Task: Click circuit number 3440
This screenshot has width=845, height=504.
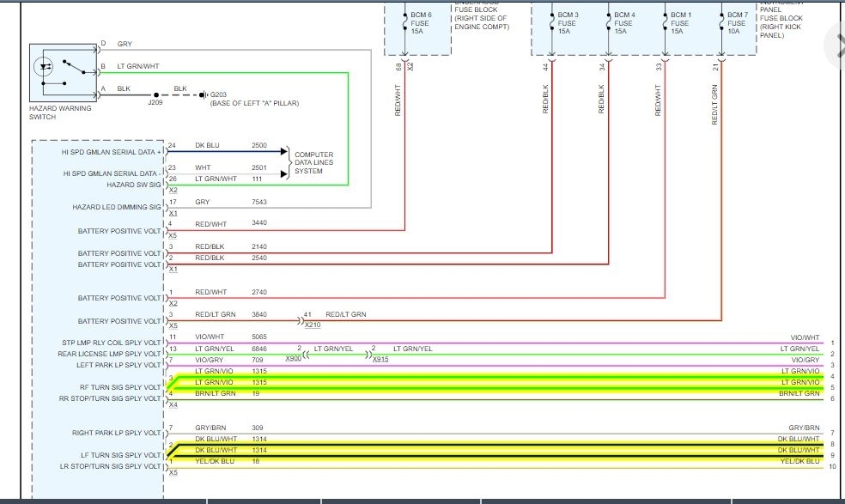Action: click(x=259, y=222)
